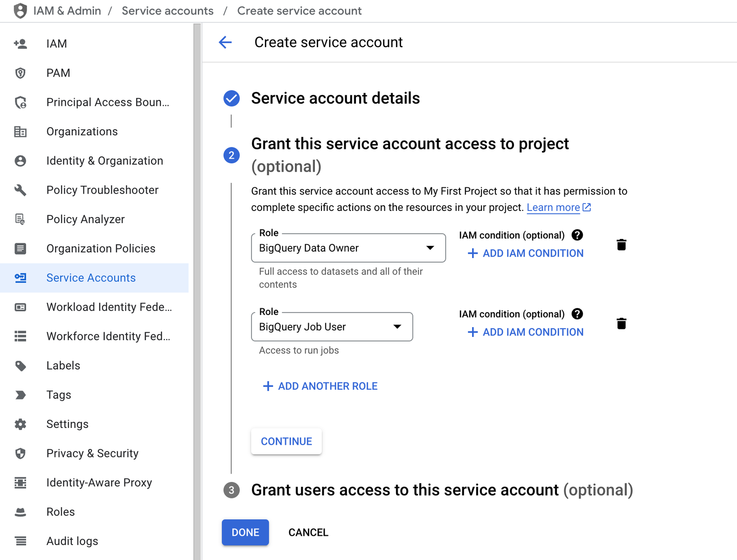Image resolution: width=737 pixels, height=560 pixels.
Task: Click the Roles hat icon
Action: 20,512
